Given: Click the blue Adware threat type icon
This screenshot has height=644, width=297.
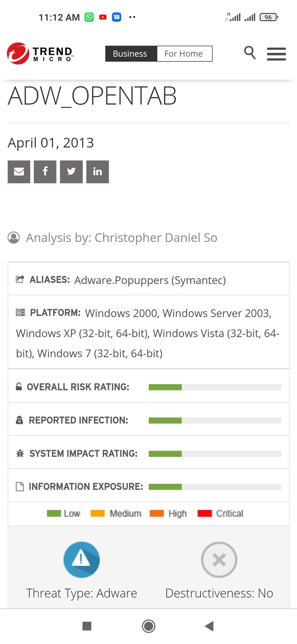Looking at the screenshot, I should [x=81, y=559].
